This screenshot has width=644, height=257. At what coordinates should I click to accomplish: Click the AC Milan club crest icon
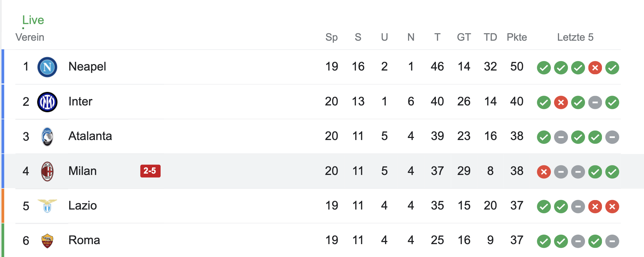47,171
